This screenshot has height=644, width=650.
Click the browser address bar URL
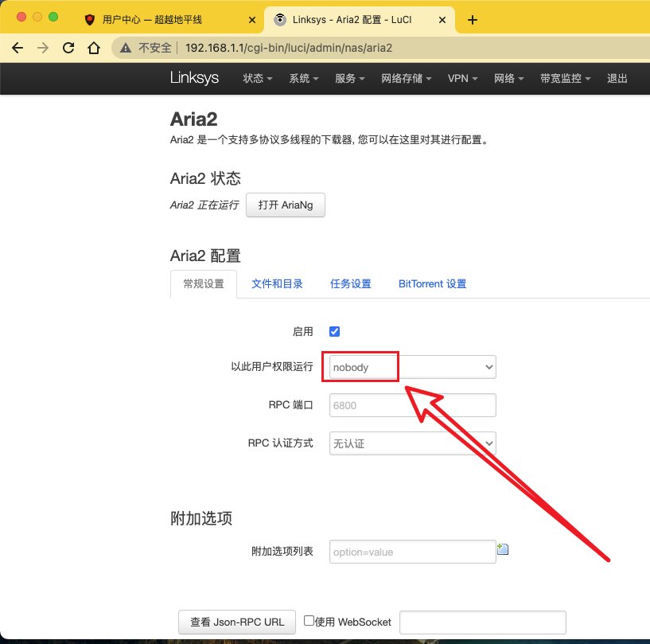[289, 48]
